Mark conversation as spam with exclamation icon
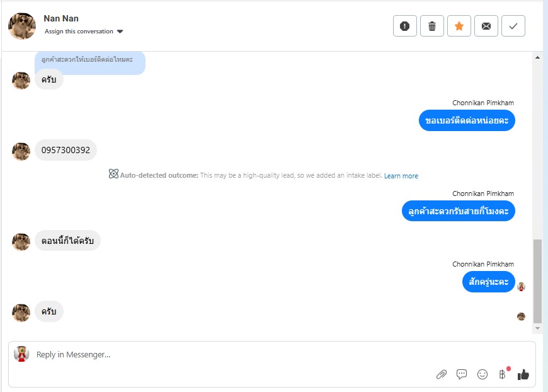The height and width of the screenshot is (392, 548). pos(405,26)
